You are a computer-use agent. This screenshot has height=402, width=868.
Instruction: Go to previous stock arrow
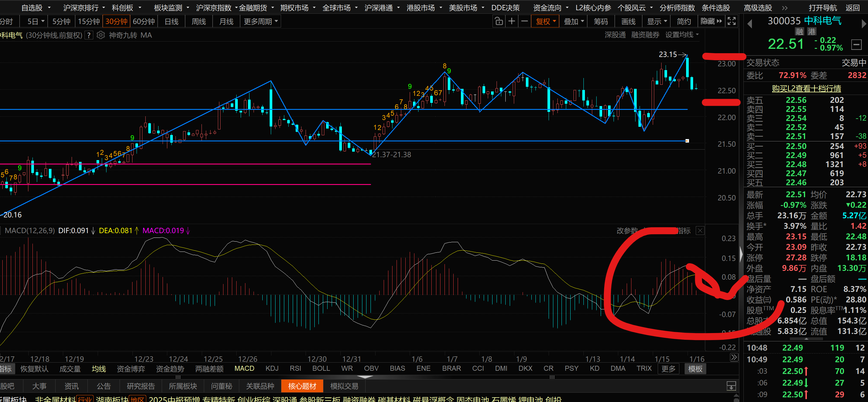[750, 24]
